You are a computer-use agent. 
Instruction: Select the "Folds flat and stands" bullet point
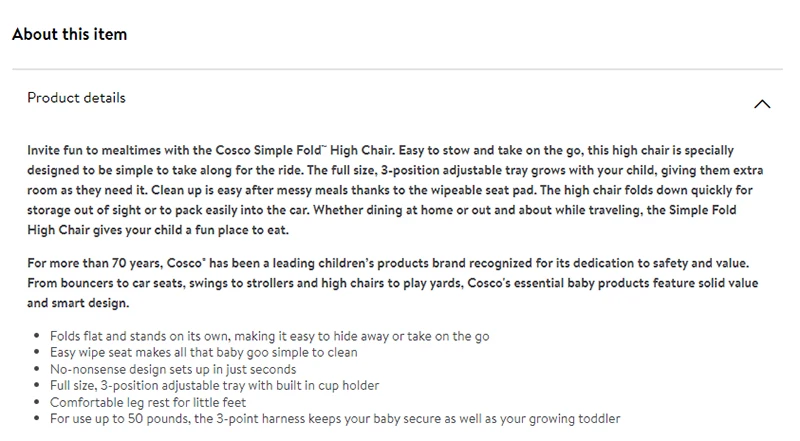click(269, 336)
